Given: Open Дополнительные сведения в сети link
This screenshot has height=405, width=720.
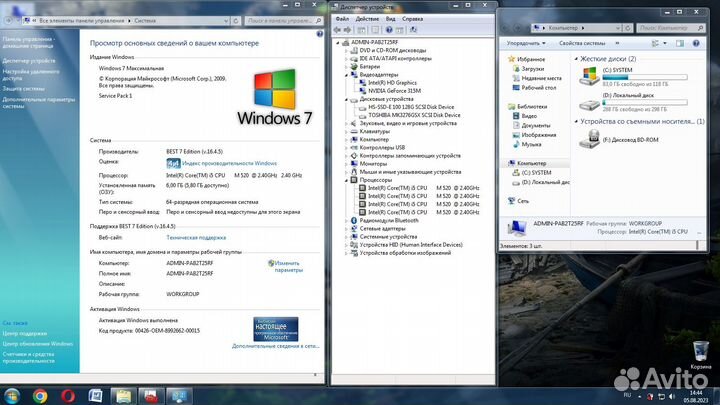Looking at the screenshot, I should pos(276,346).
